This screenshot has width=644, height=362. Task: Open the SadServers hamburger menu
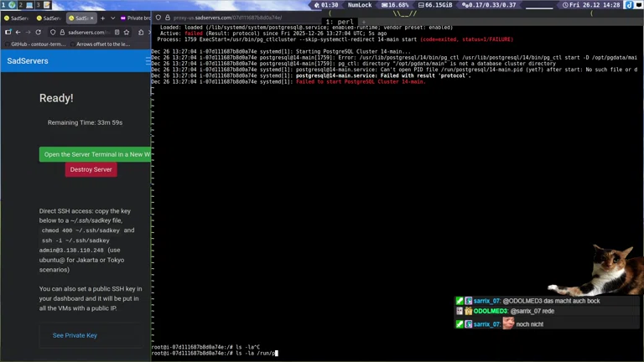click(x=148, y=60)
